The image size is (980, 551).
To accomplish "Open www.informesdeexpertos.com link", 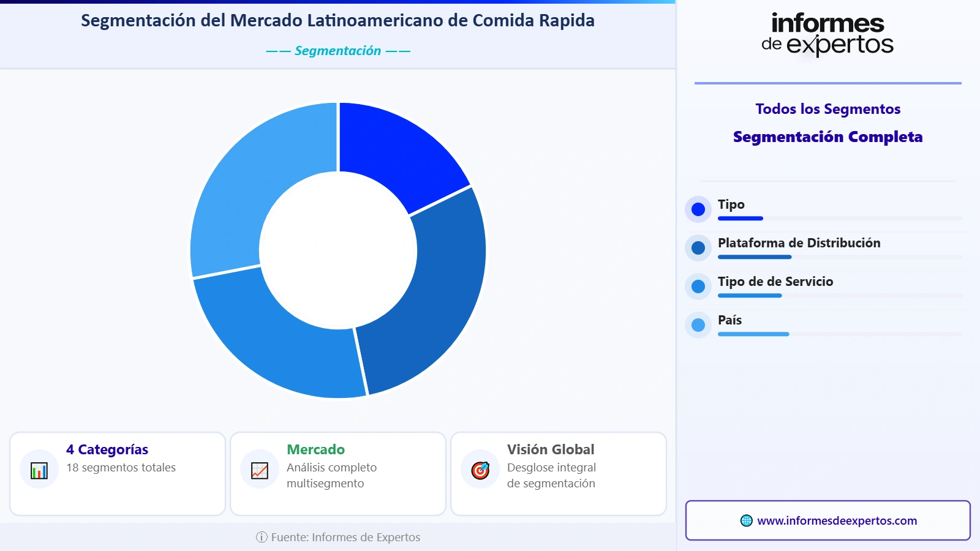I will (837, 520).
